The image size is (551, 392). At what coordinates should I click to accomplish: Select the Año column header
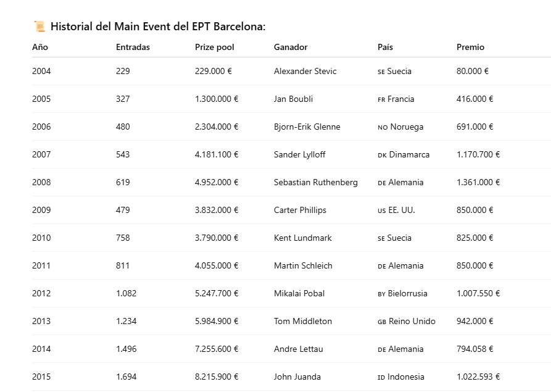pos(40,47)
